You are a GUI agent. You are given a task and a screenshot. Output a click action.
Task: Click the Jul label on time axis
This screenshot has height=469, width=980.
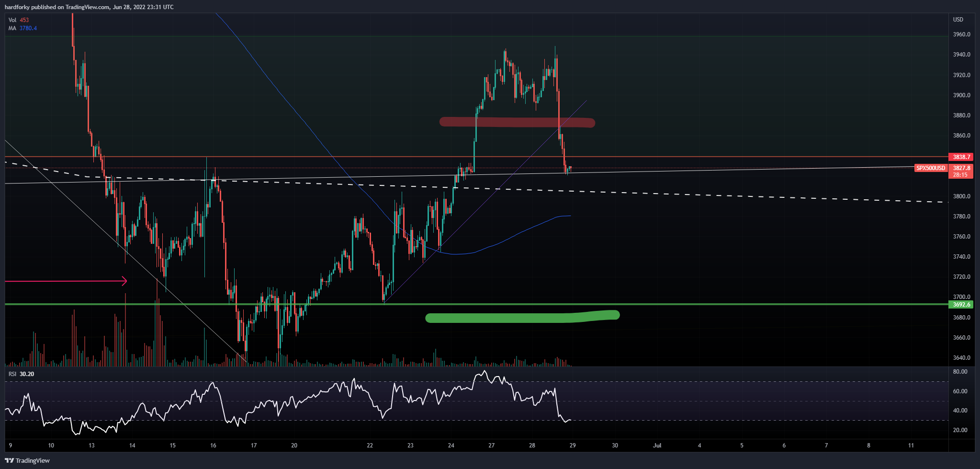657,446
